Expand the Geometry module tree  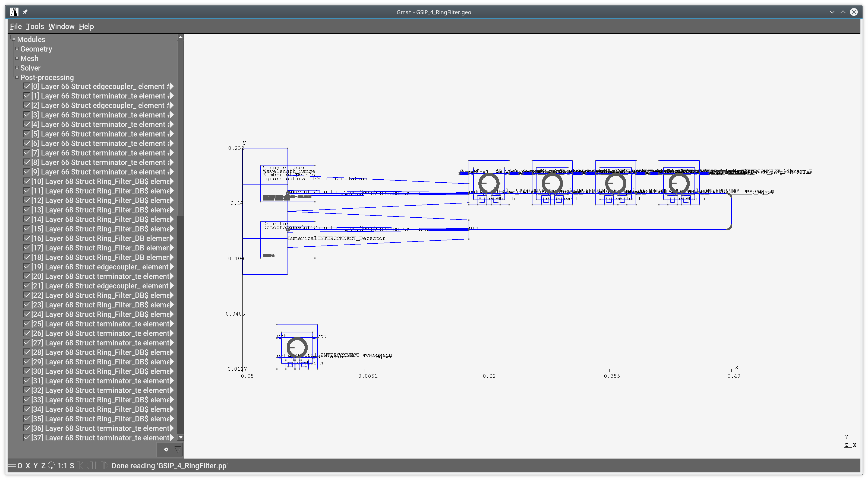pyautogui.click(x=17, y=49)
